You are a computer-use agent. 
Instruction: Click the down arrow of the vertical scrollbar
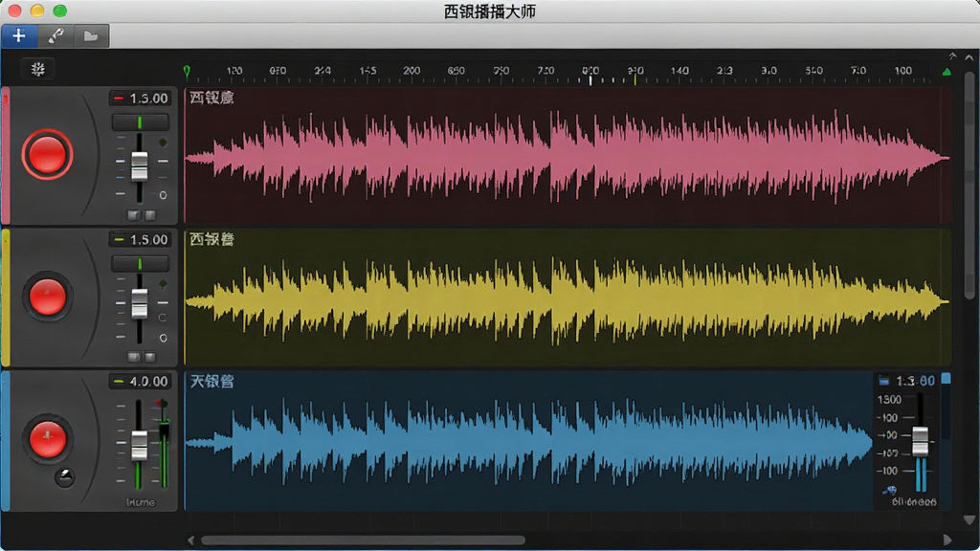[969, 519]
